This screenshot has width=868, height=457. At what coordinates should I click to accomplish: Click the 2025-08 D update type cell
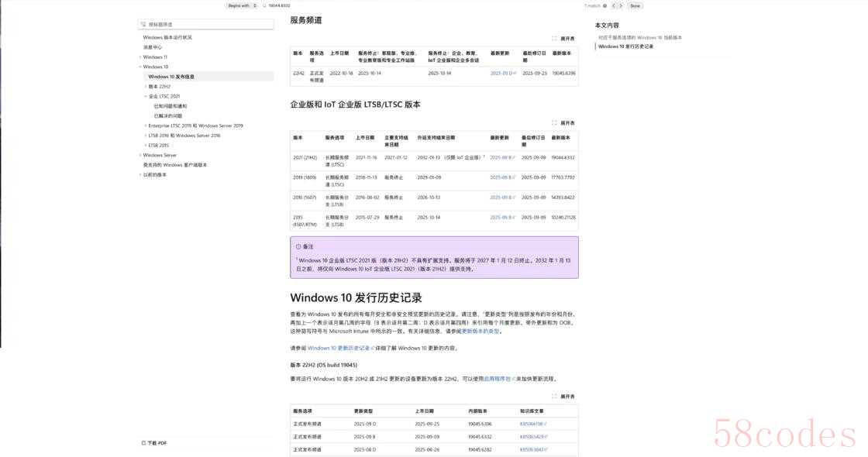[x=365, y=449]
